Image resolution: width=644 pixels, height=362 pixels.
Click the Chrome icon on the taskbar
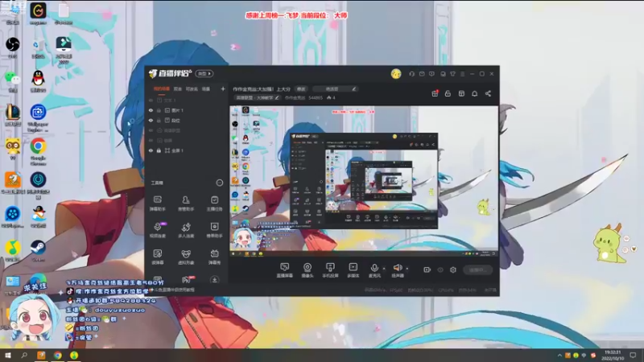57,356
